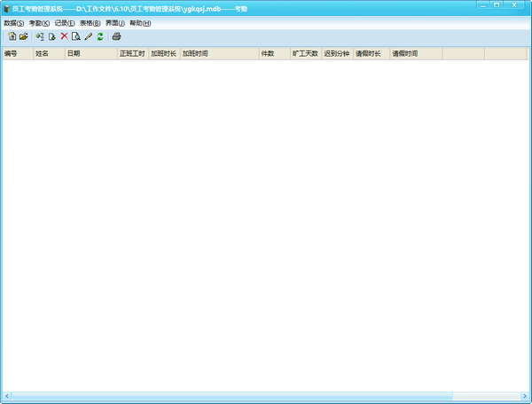
Task: Open the 表格(B) menu
Action: point(90,22)
